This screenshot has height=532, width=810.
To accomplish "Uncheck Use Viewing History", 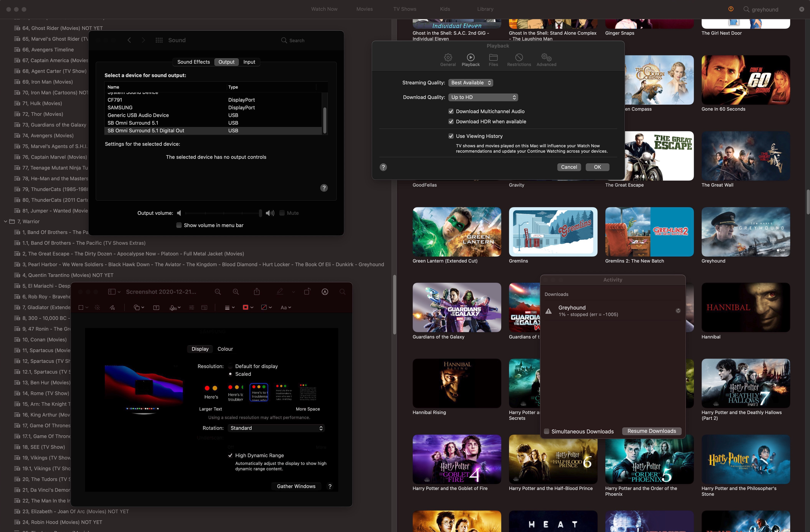I will click(451, 136).
